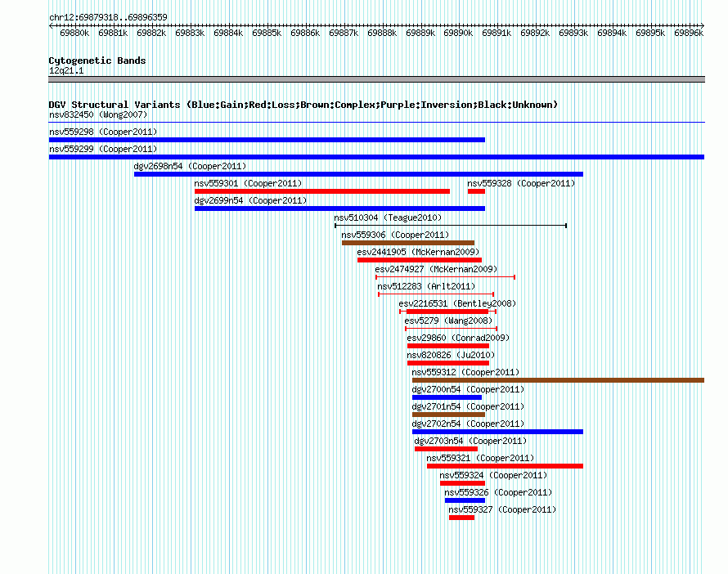Viewport: 728px width, 574px height.
Task: Click the nsv559298 (Cooper2011) variant label
Action: point(103,132)
